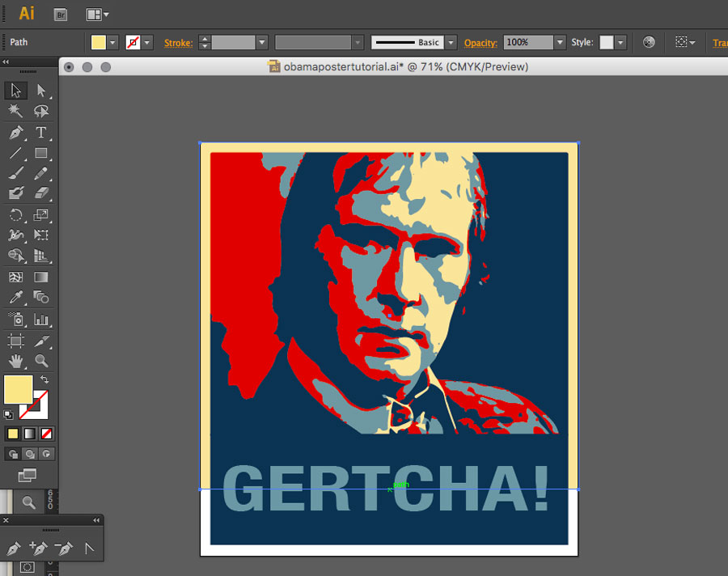
Task: Enable Draw Inside mode
Action: pos(46,454)
